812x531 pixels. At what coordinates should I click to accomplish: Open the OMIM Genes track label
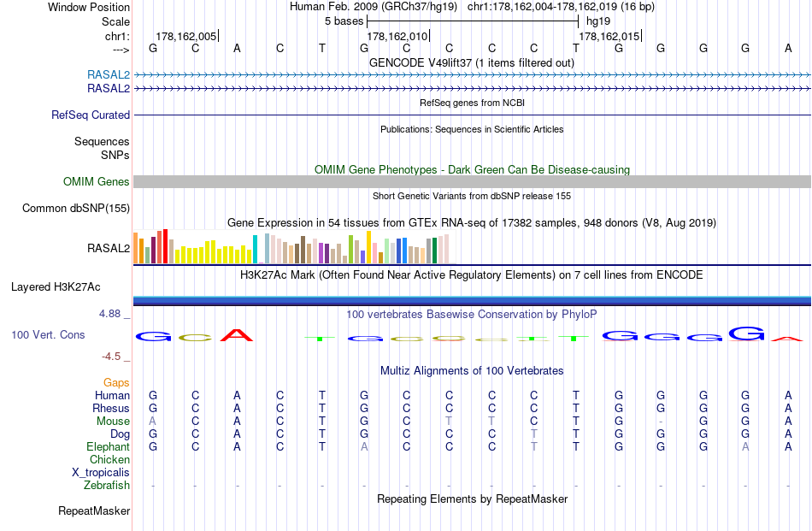click(97, 182)
